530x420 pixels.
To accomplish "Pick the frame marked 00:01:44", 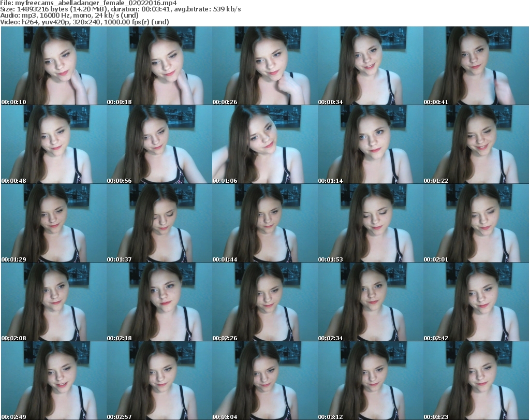I will point(264,223).
